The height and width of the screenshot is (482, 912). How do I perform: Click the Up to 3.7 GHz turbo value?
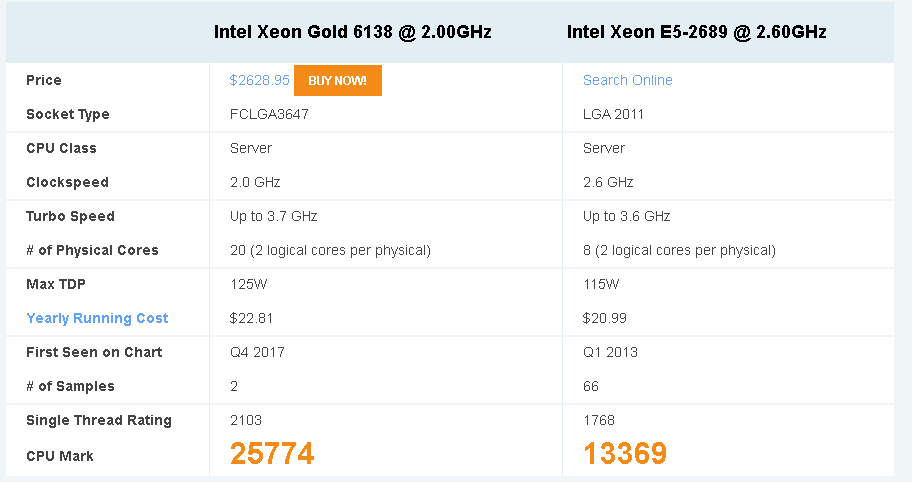[273, 216]
